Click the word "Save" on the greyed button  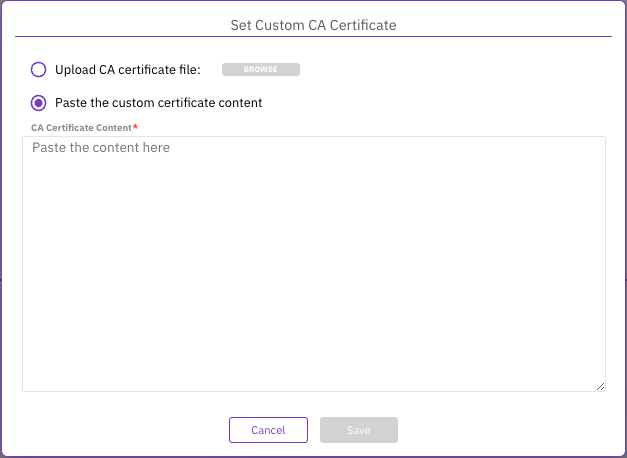coord(359,430)
